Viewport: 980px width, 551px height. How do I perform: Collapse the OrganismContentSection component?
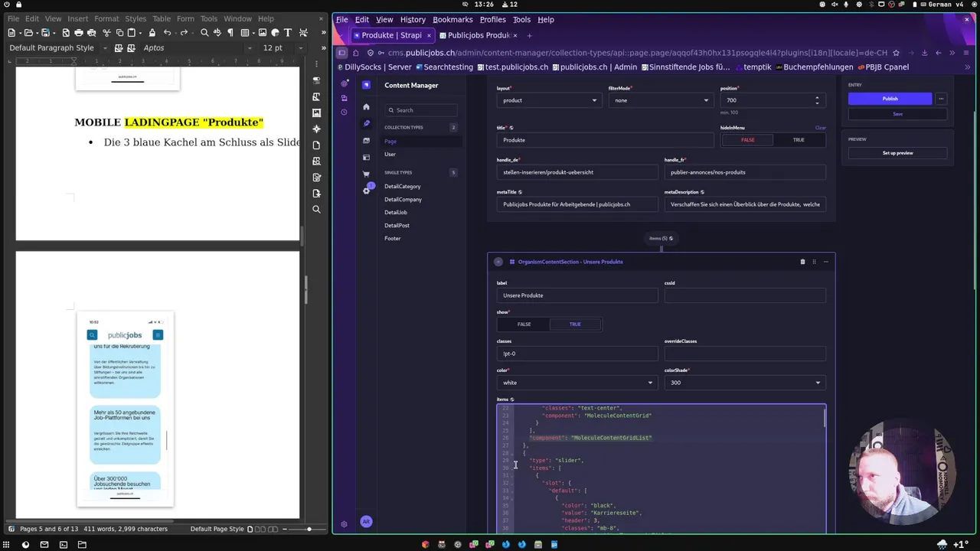[x=498, y=262]
